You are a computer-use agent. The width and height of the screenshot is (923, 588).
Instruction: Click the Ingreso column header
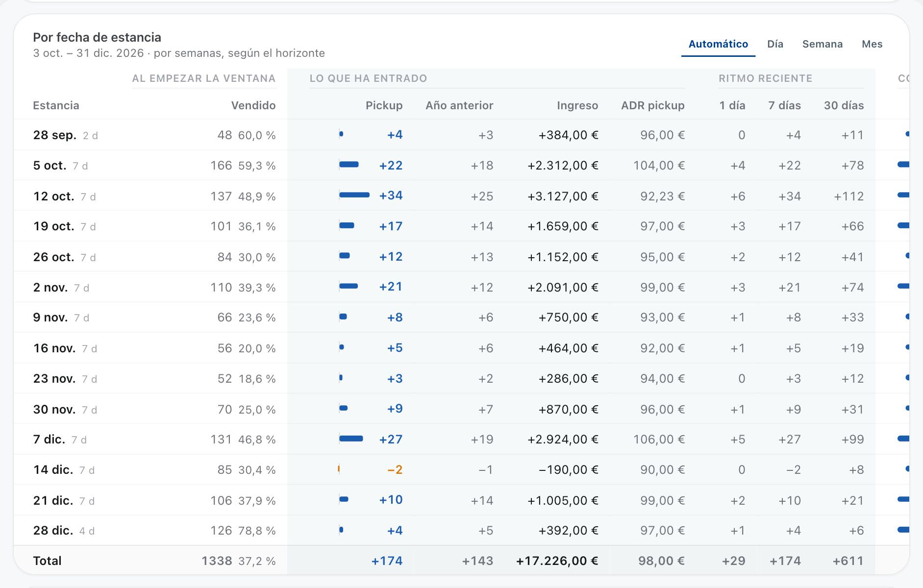(577, 105)
